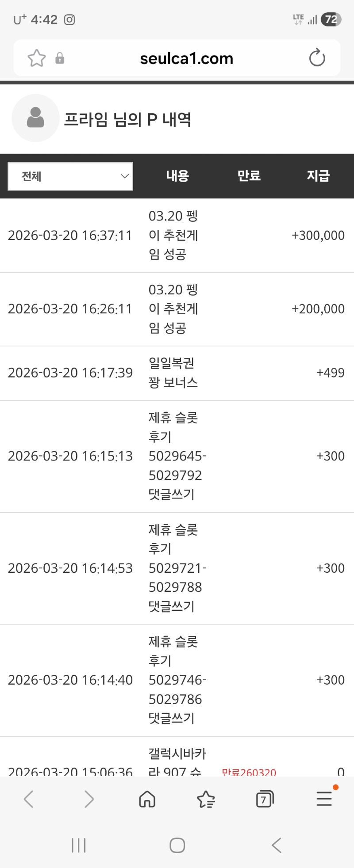Select the +300,000 point entry row

tap(177, 236)
